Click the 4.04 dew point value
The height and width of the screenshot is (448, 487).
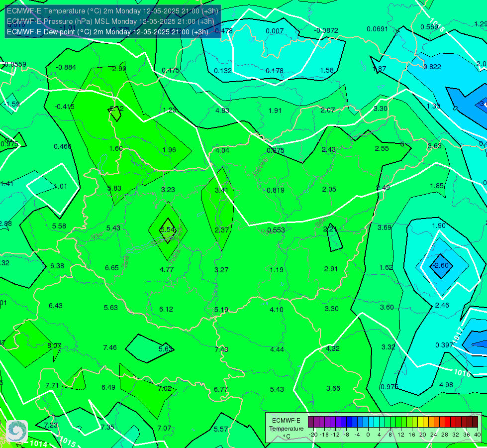(222, 150)
